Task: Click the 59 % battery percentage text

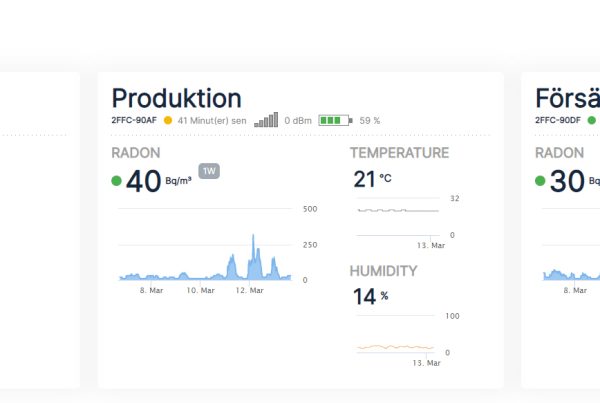Action: 370,121
